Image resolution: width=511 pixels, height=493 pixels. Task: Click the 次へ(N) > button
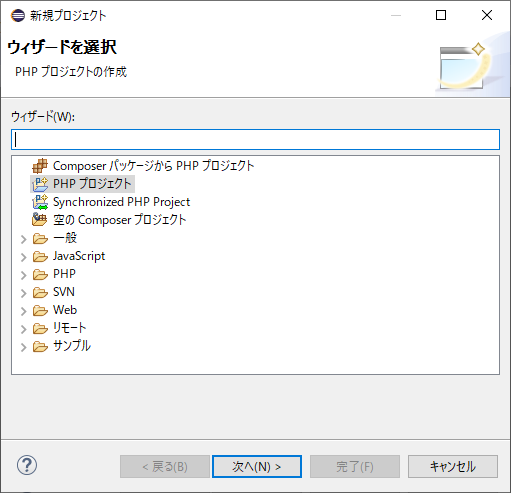coord(257,466)
